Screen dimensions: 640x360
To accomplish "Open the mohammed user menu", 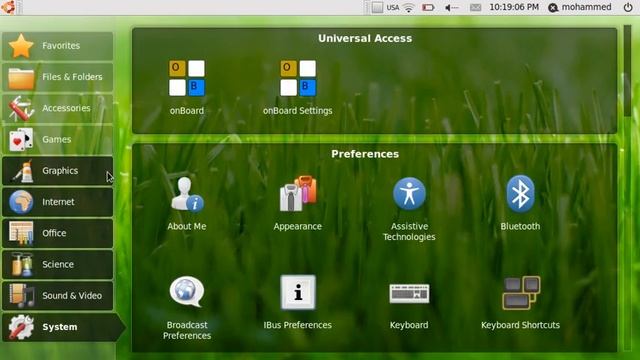I will click(580, 7).
